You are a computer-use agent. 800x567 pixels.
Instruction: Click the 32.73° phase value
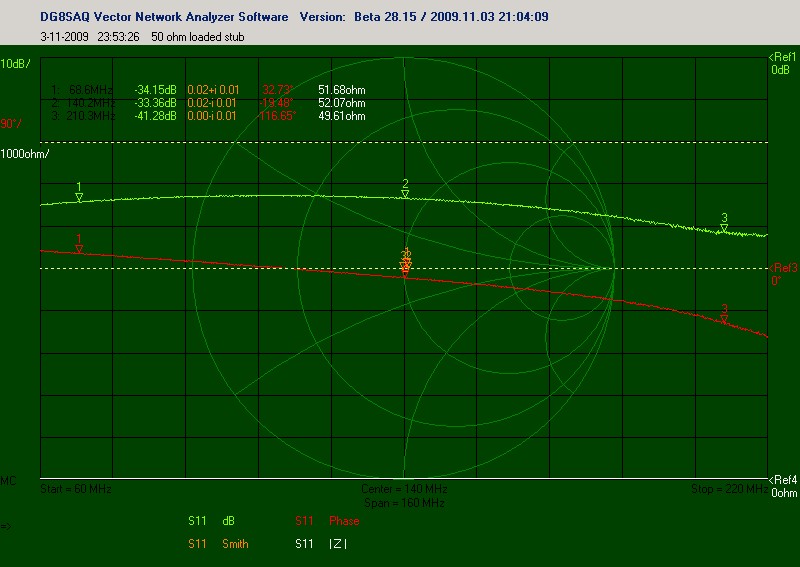[x=278, y=90]
